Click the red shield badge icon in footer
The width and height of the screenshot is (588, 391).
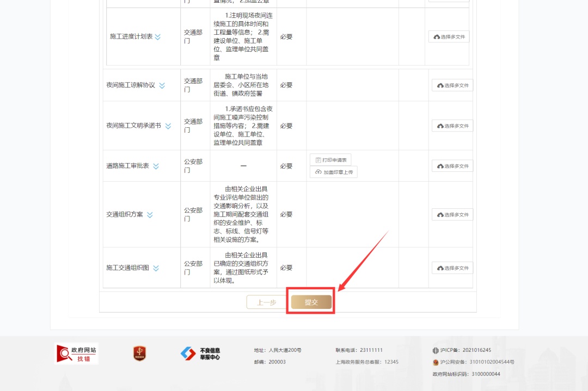coord(139,353)
